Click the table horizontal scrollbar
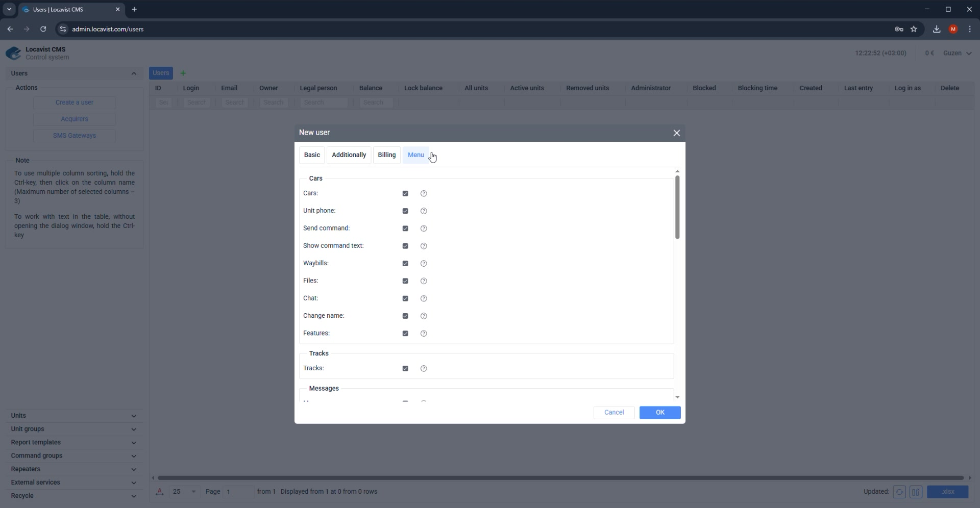The height and width of the screenshot is (508, 980). tap(560, 478)
